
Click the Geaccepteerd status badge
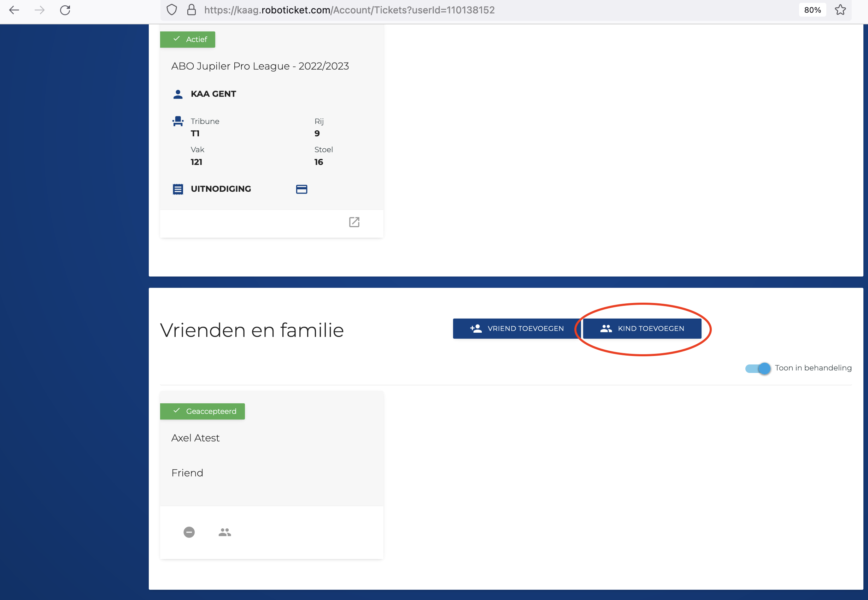203,411
